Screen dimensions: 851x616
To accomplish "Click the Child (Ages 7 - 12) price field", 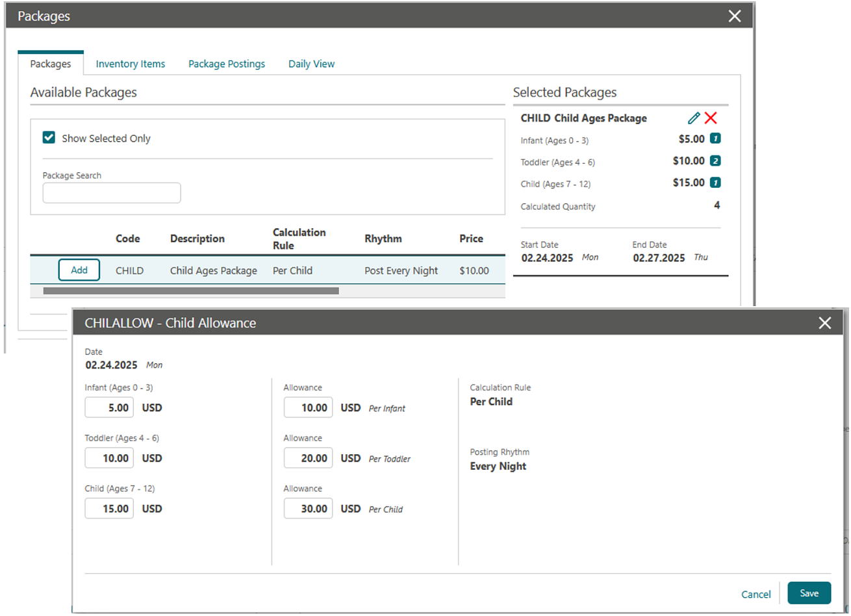I will pos(109,508).
